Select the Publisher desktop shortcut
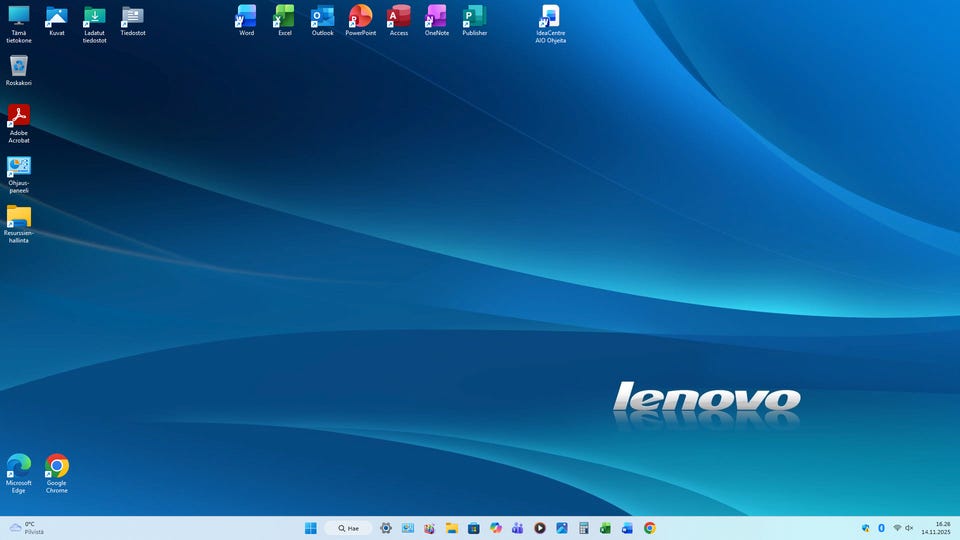Screen dimensions: 960x540 point(474,21)
